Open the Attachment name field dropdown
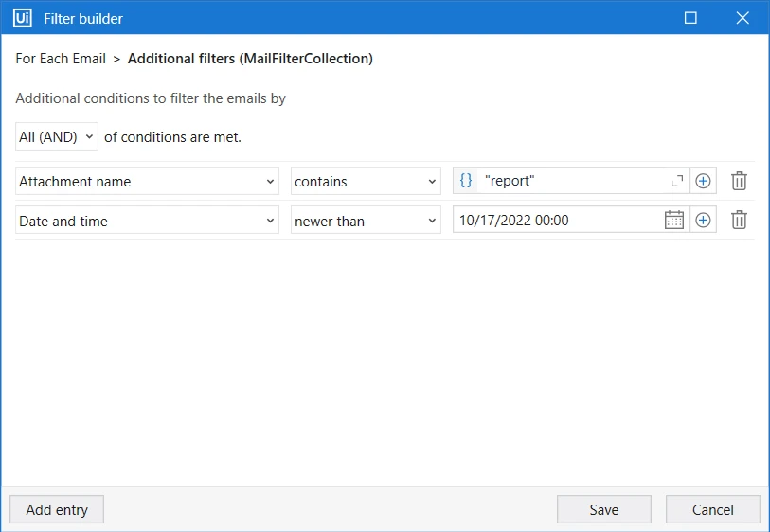 pyautogui.click(x=147, y=181)
